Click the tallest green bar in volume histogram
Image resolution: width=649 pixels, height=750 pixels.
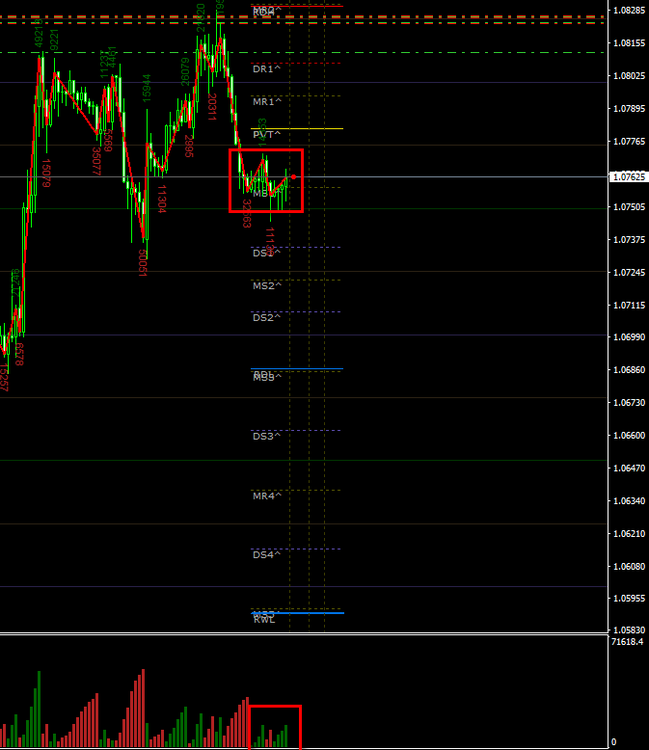39,709
